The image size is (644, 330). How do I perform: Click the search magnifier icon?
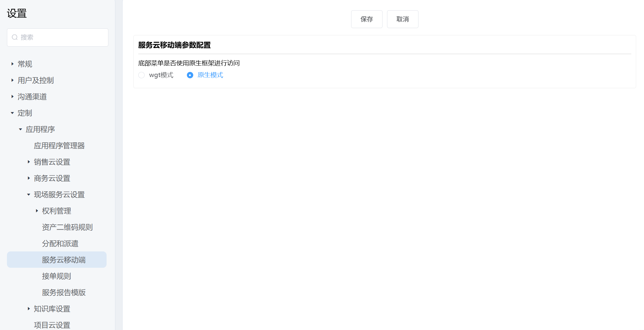14,37
